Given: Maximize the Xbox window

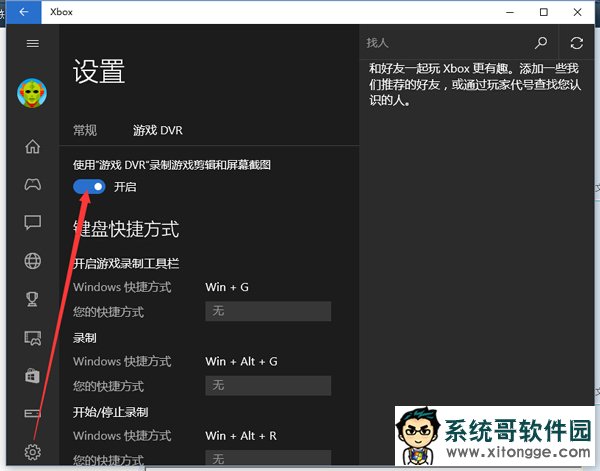Looking at the screenshot, I should [x=543, y=12].
